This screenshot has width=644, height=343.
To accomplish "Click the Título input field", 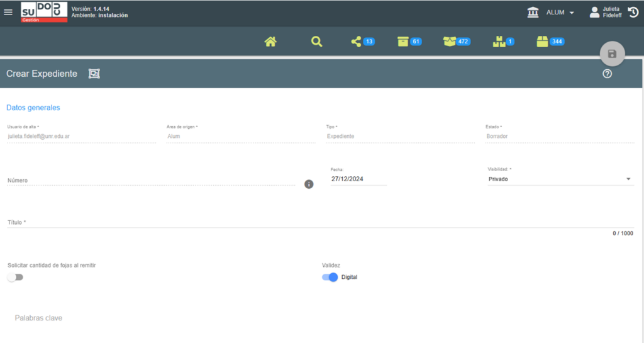I will pos(314,222).
